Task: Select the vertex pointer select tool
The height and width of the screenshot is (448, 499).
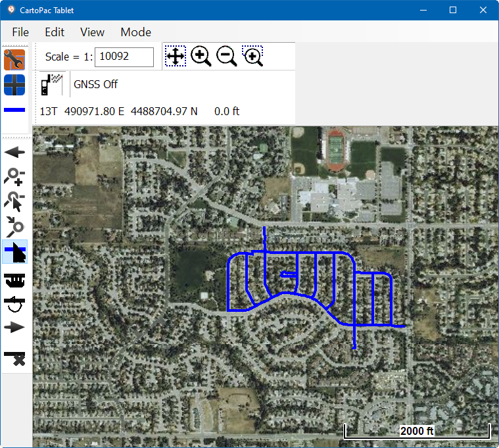Action: coord(14,201)
